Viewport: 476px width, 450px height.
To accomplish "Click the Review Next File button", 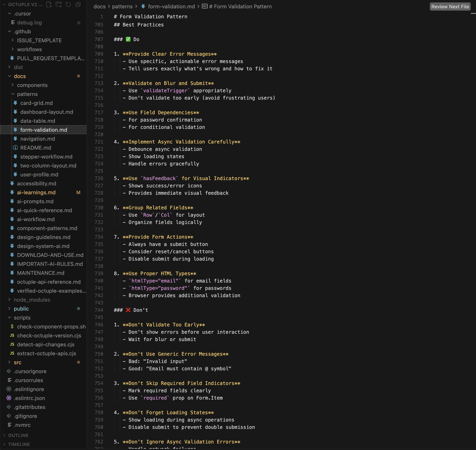I will click(x=450, y=7).
